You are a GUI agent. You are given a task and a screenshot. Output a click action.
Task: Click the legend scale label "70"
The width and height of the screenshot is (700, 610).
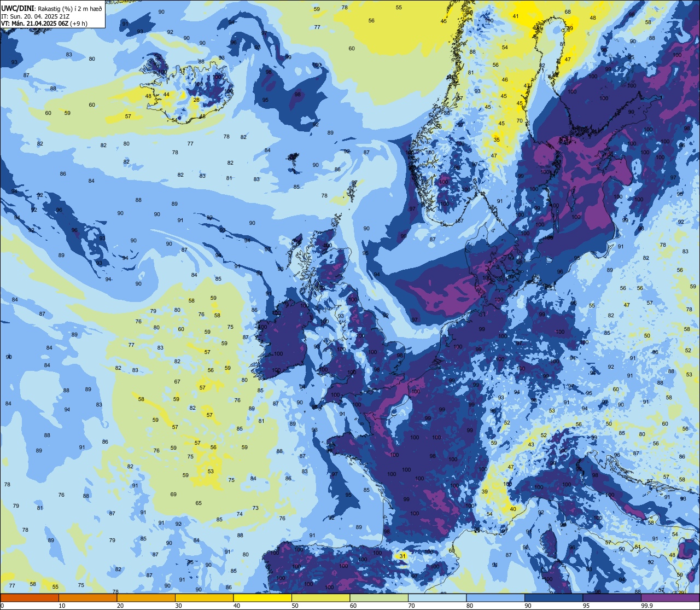(411, 606)
